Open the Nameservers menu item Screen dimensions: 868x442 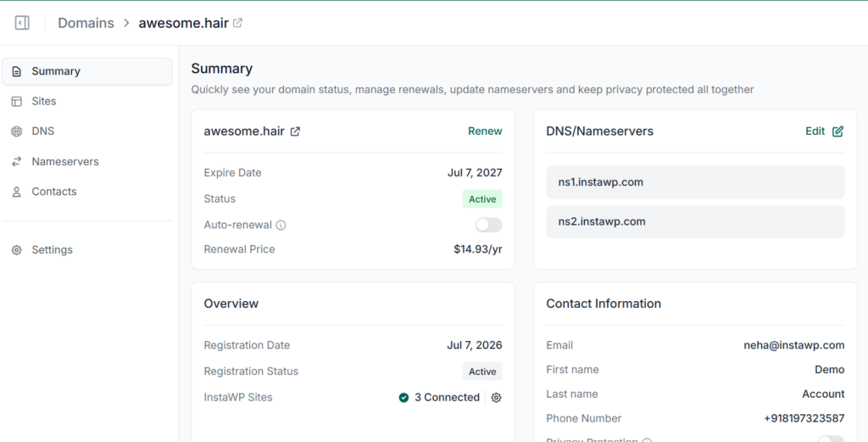point(87,162)
